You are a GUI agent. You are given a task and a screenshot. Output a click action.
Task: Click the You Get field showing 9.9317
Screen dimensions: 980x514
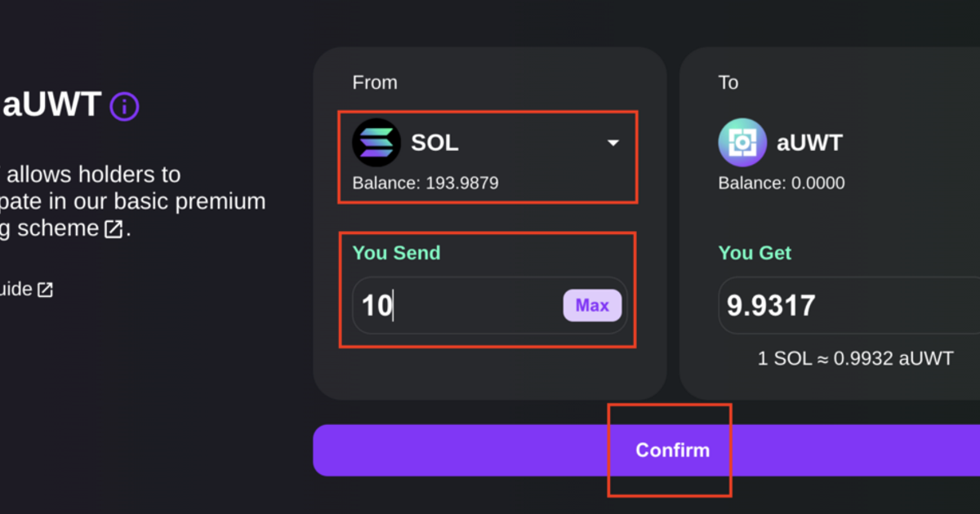[849, 306]
